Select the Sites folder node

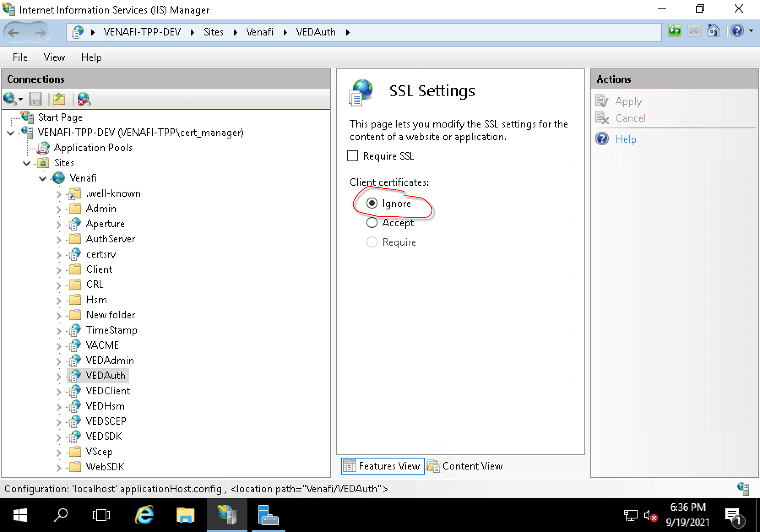64,163
